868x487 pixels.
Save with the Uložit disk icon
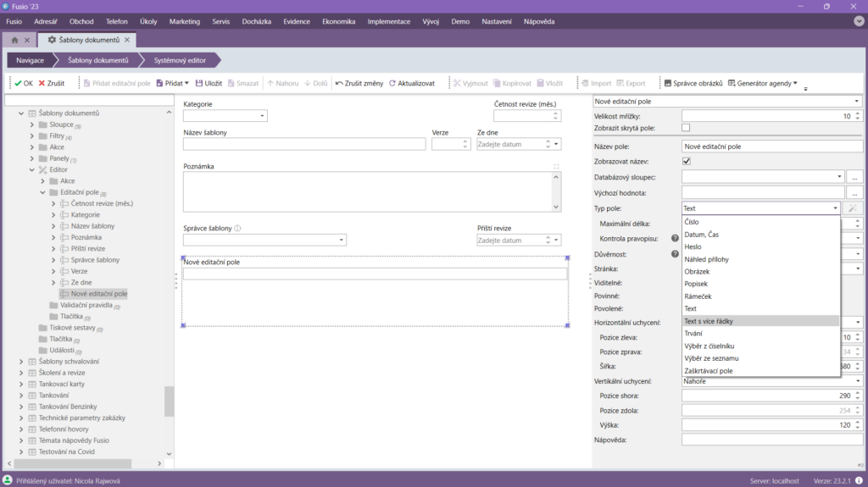199,84
